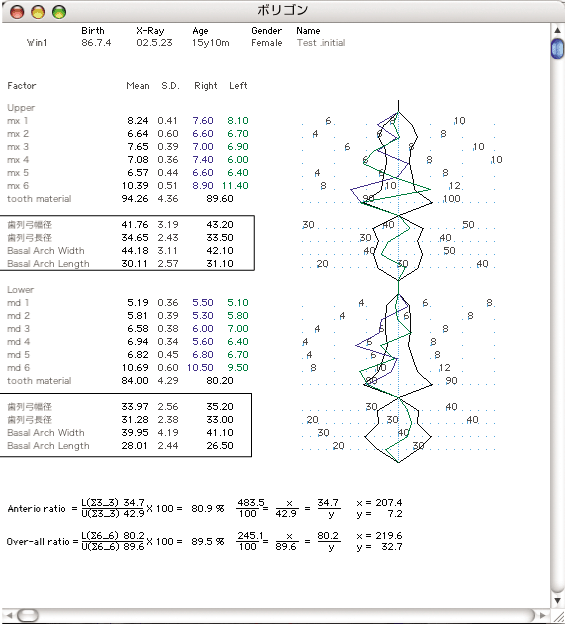The width and height of the screenshot is (565, 624).
Task: Click the yellow minimize window button
Action: [38, 12]
